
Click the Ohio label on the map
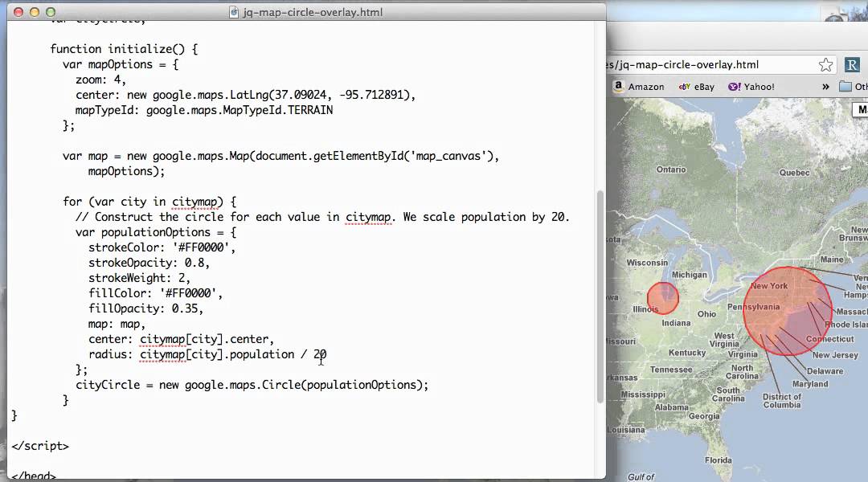click(x=706, y=314)
